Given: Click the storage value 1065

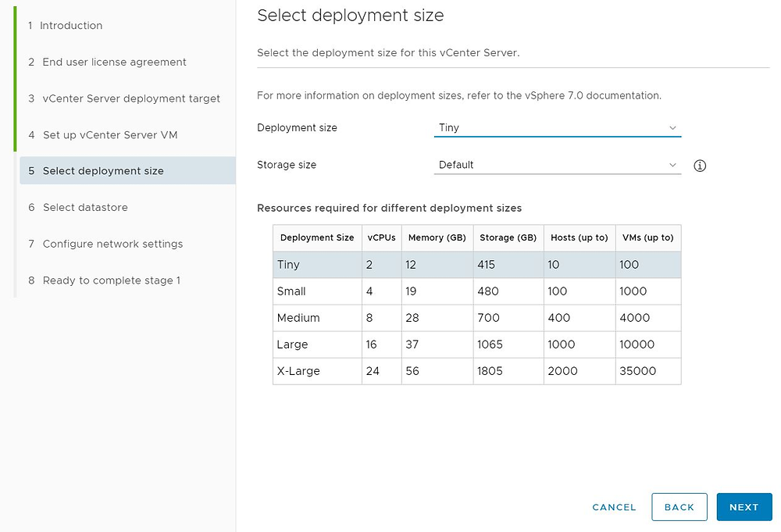Looking at the screenshot, I should (x=490, y=345).
